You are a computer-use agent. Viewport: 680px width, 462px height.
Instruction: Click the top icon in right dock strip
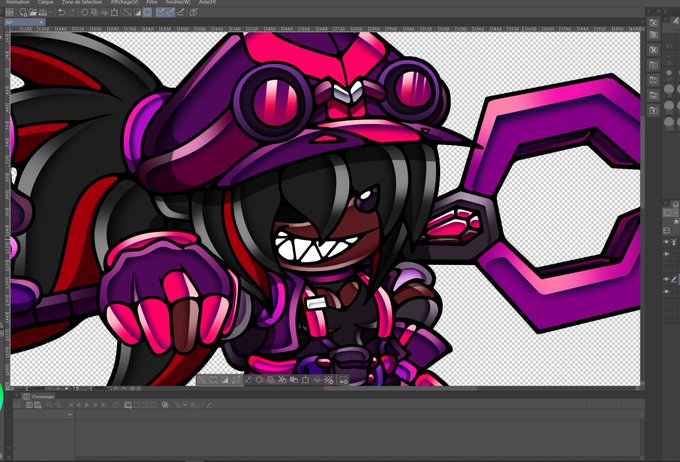click(x=654, y=23)
